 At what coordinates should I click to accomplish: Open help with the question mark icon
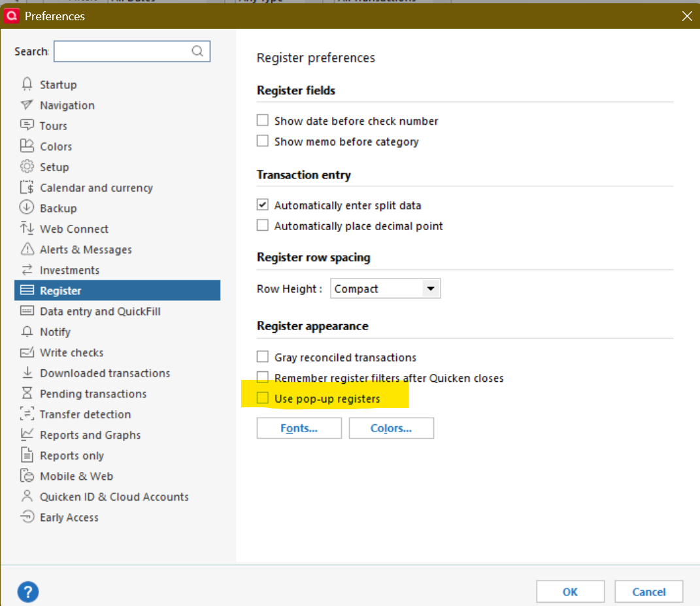[27, 592]
